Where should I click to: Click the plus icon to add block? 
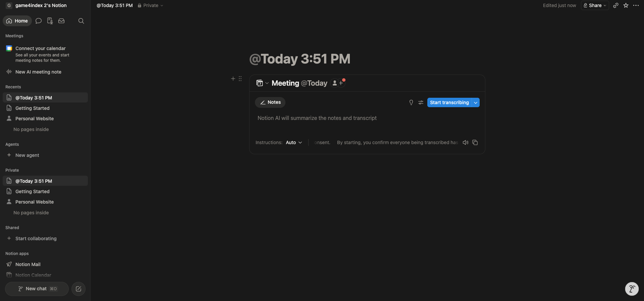[x=233, y=79]
